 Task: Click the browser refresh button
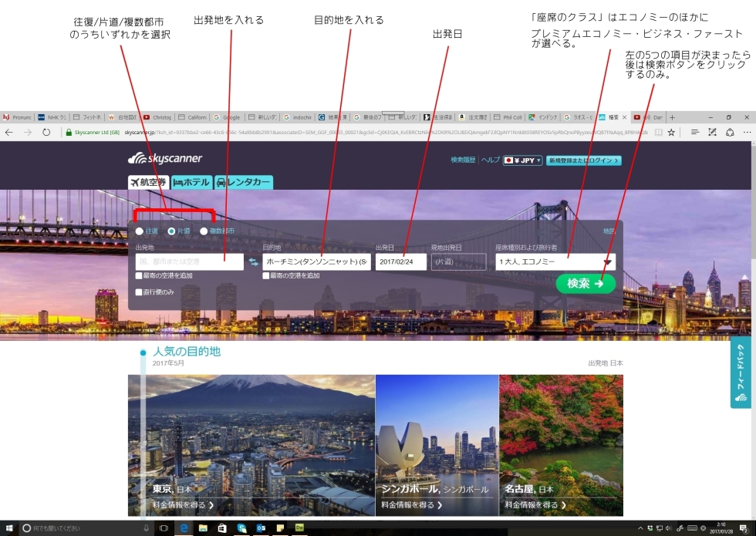pos(46,133)
